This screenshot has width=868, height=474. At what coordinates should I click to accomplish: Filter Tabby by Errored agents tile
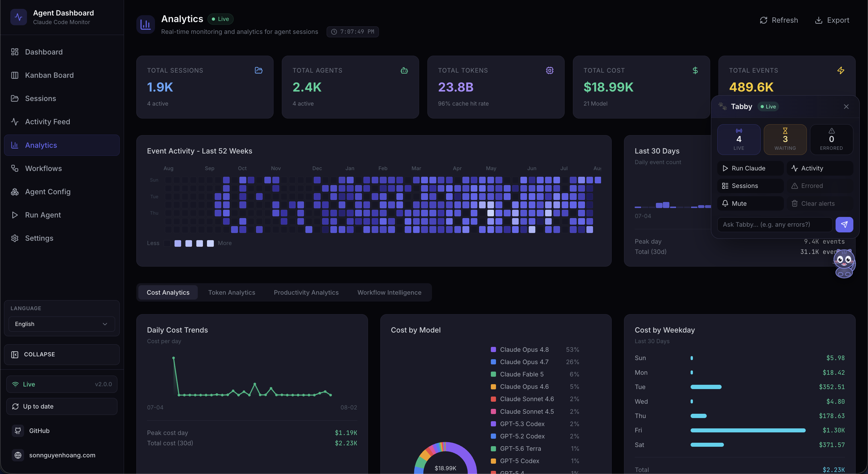831,139
